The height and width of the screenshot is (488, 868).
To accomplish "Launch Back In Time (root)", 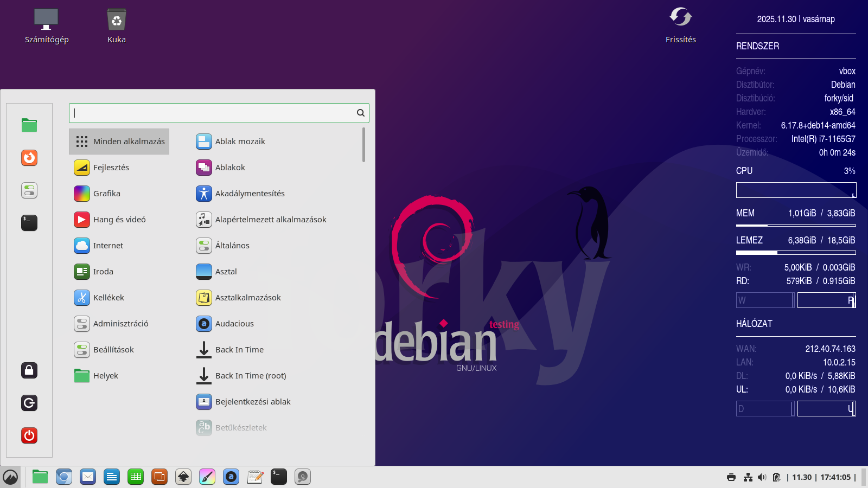I will [x=250, y=376].
